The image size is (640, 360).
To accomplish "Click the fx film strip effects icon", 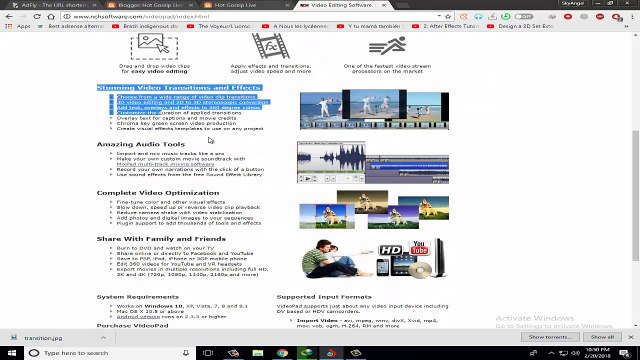I will pyautogui.click(x=271, y=46).
